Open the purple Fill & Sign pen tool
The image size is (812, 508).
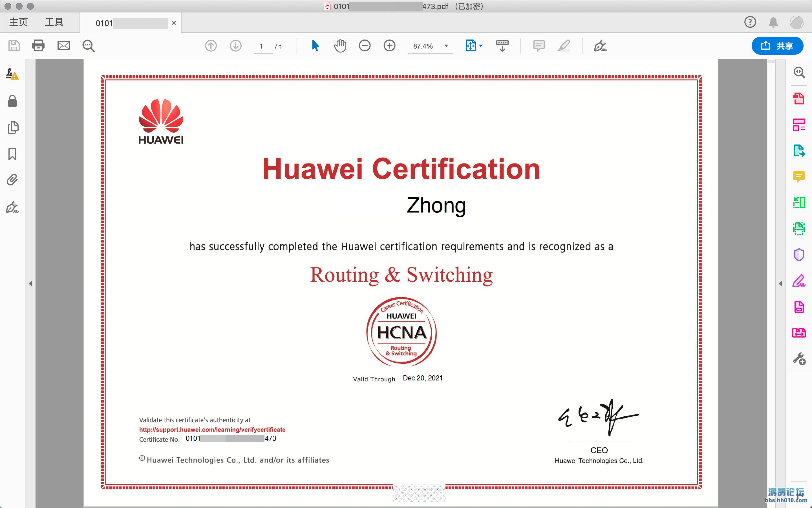(799, 281)
